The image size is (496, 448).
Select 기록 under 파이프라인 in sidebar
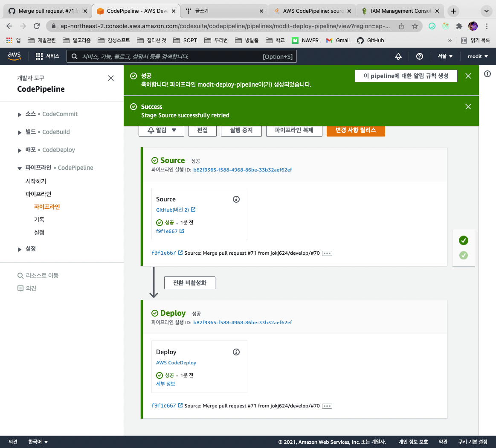point(39,219)
